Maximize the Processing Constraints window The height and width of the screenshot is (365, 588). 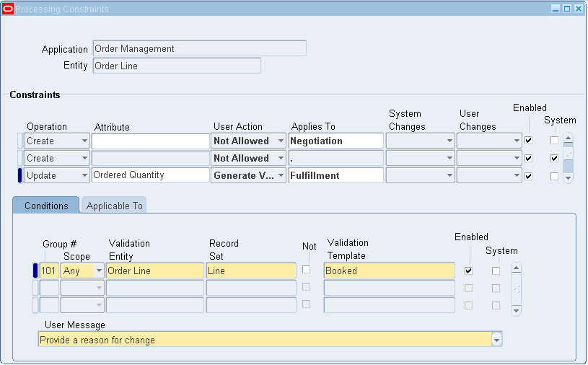point(567,9)
